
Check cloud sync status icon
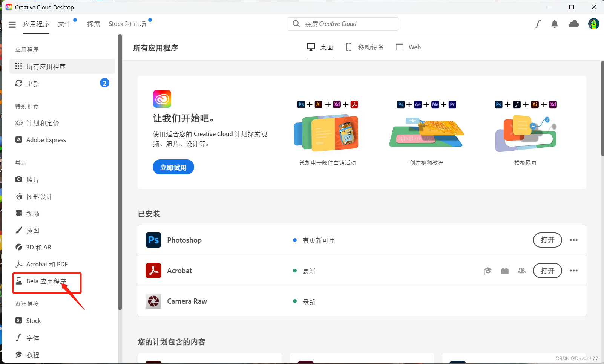click(574, 24)
